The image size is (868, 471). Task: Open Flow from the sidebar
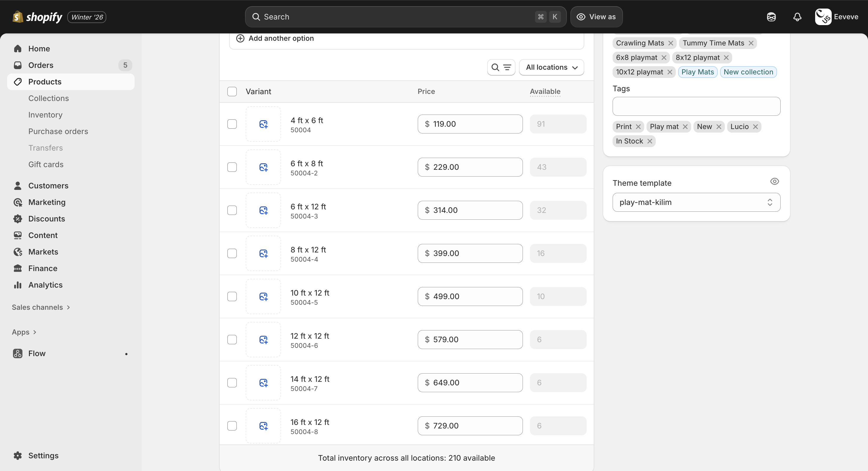click(37, 353)
